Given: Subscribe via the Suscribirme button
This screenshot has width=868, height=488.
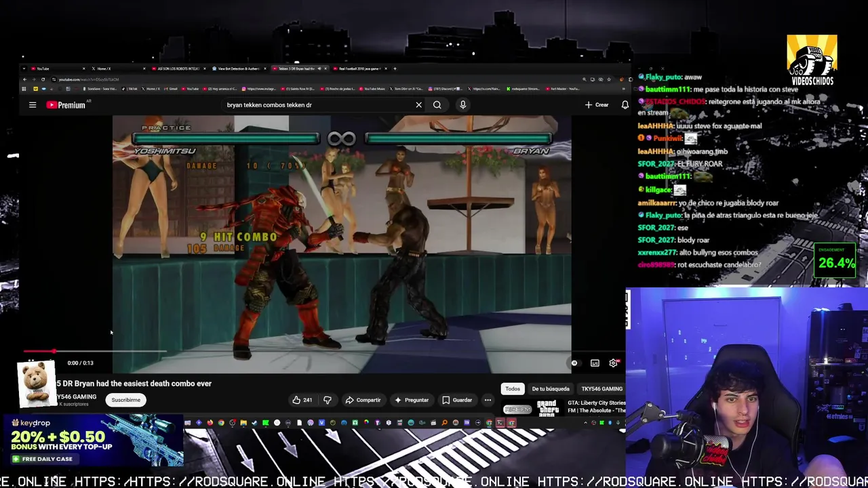Looking at the screenshot, I should pyautogui.click(x=125, y=400).
